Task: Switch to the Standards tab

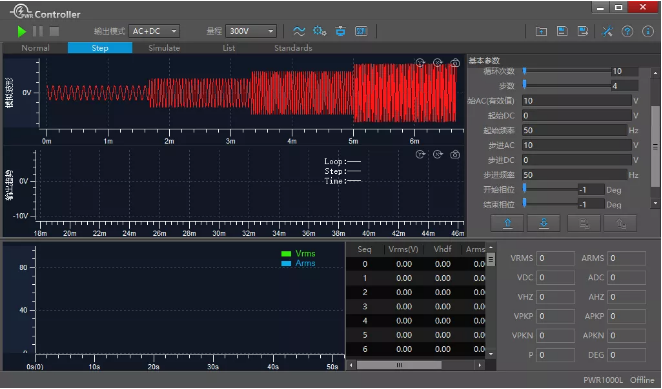Action: coord(293,48)
